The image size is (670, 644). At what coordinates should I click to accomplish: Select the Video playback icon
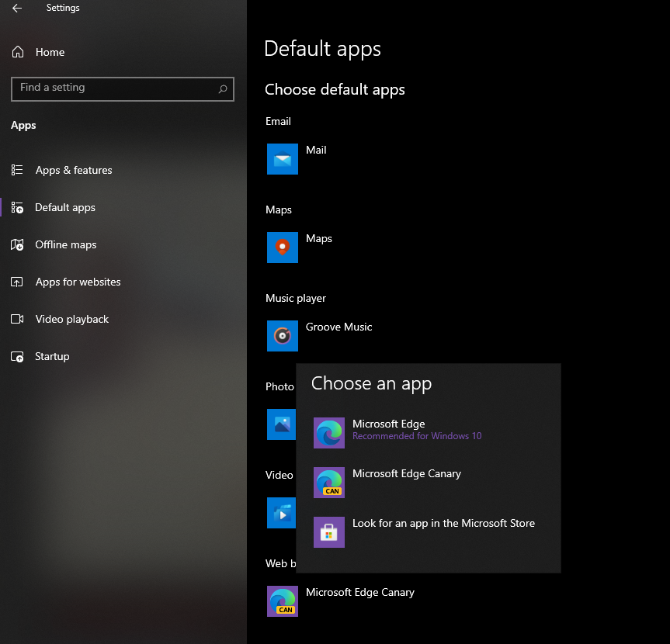tap(17, 319)
